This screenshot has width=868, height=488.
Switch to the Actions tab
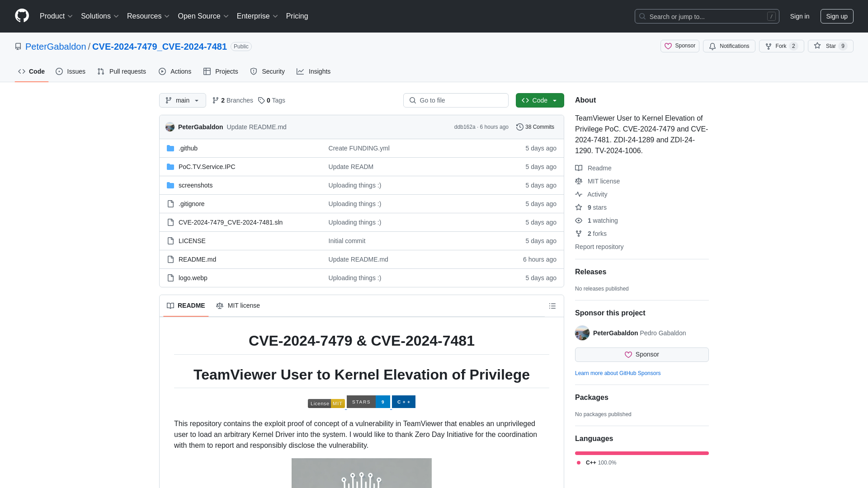175,71
